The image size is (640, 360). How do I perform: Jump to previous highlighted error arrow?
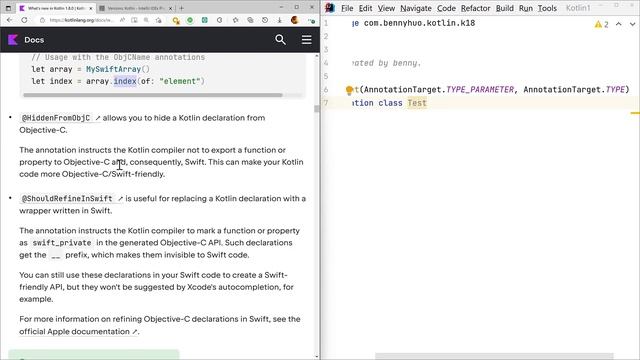pos(619,24)
